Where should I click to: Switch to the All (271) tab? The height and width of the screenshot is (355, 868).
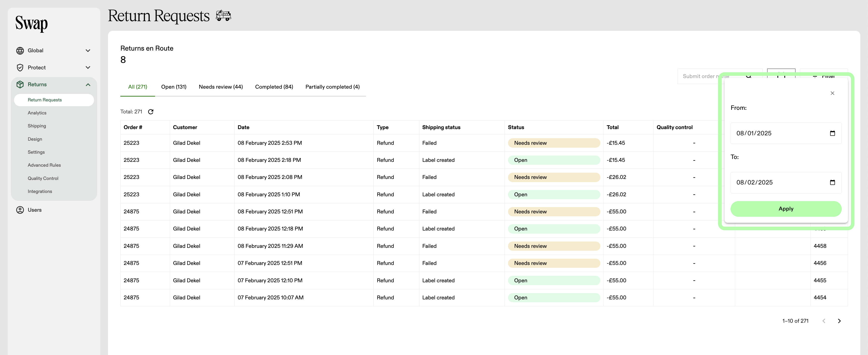click(137, 87)
